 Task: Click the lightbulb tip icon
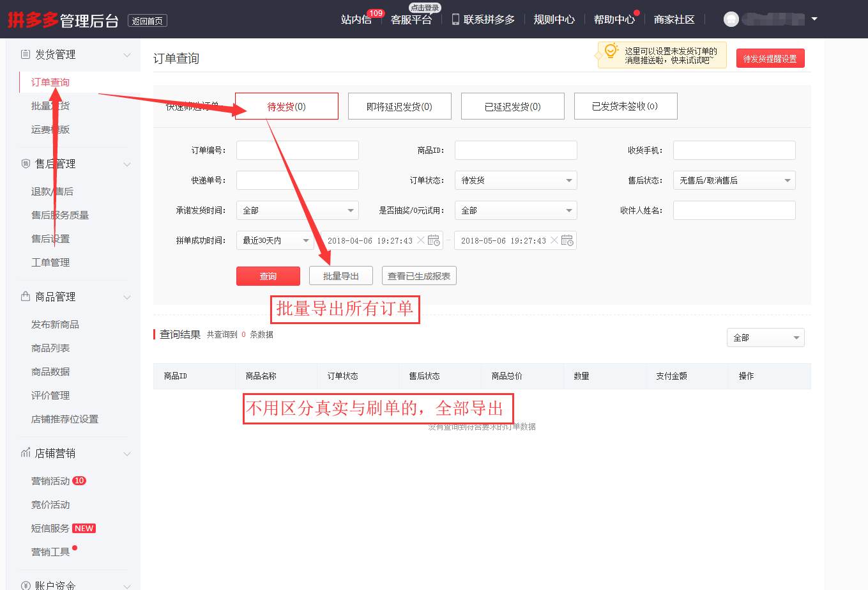tap(611, 50)
